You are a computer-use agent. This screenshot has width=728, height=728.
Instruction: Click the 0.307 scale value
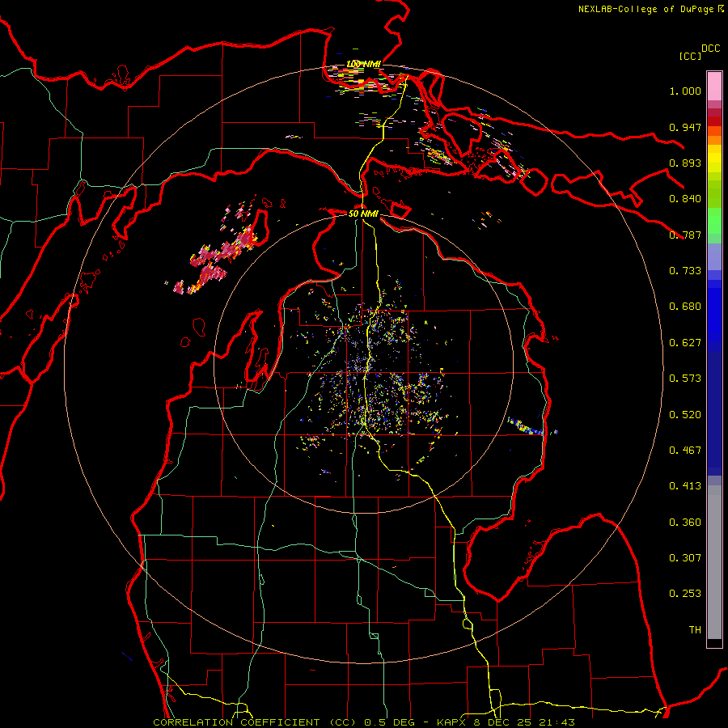click(685, 558)
